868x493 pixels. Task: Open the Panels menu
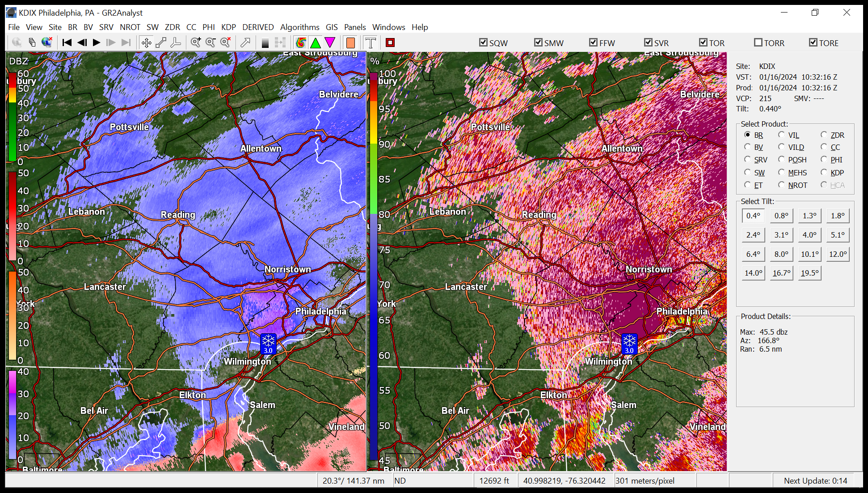click(x=355, y=27)
